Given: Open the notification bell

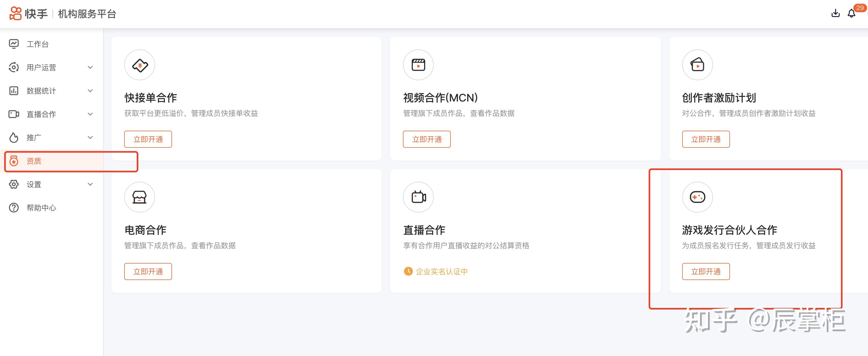Looking at the screenshot, I should [852, 14].
